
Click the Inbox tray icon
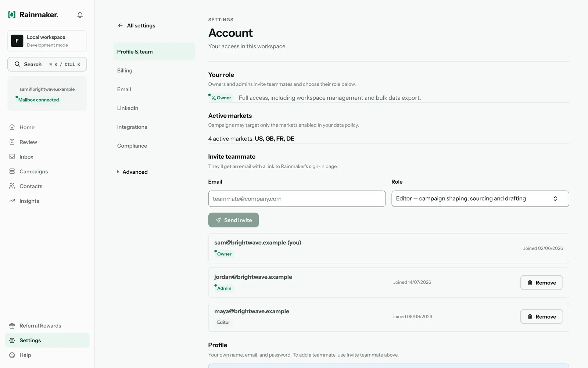12,156
